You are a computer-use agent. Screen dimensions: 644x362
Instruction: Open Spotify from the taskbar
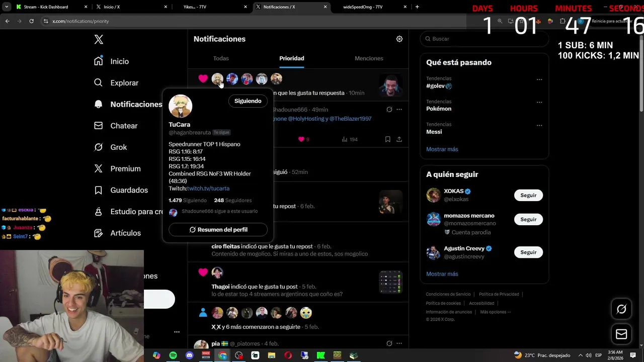coord(173,355)
